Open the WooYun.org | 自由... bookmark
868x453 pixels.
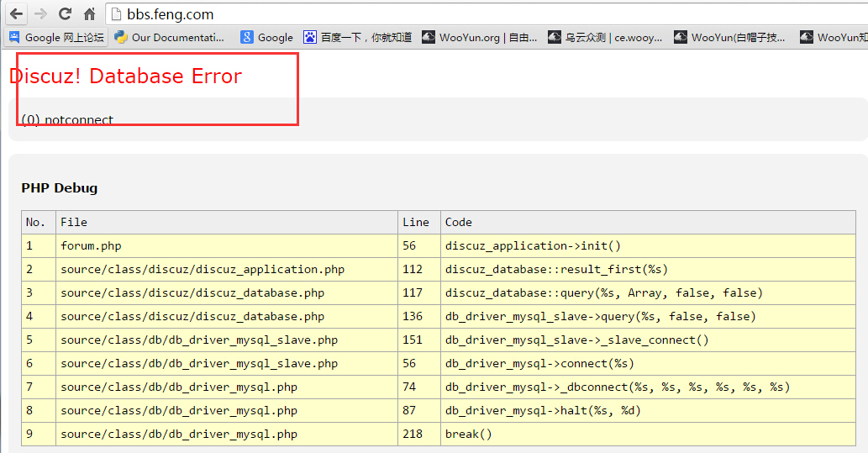480,37
